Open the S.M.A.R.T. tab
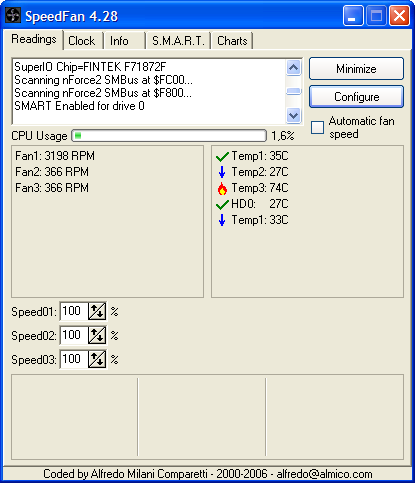This screenshot has width=415, height=483. pyautogui.click(x=178, y=41)
